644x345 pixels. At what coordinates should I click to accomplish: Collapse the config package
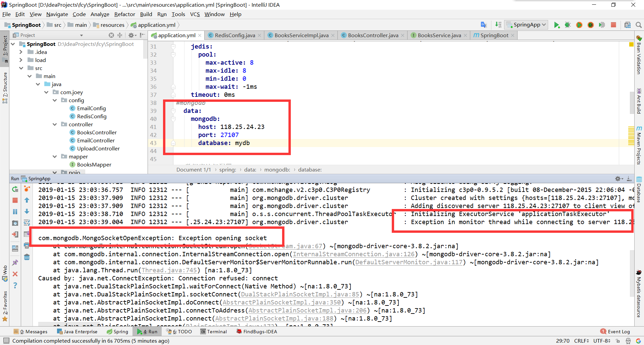[55, 100]
